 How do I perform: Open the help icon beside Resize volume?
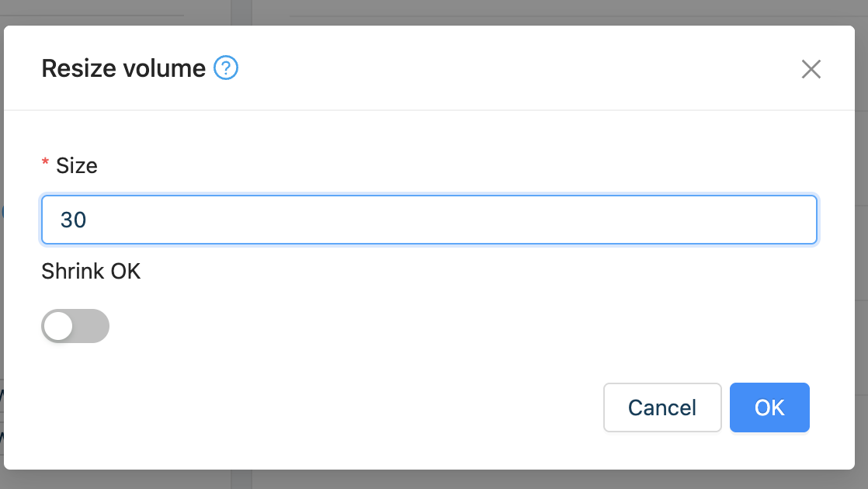point(226,68)
